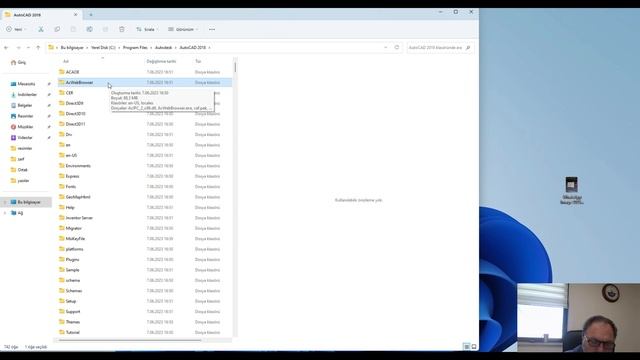Select the Plugins folder icon

click(62, 259)
